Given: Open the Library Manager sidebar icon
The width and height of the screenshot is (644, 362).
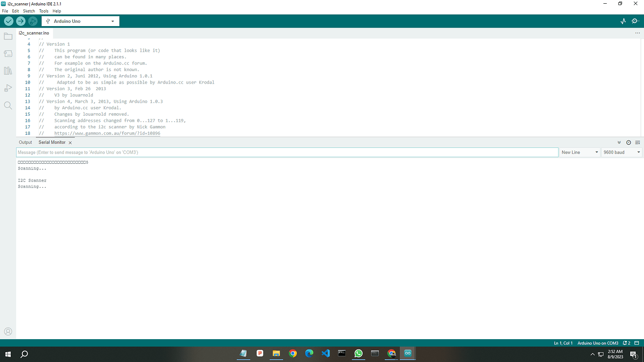Looking at the screenshot, I should tap(8, 70).
